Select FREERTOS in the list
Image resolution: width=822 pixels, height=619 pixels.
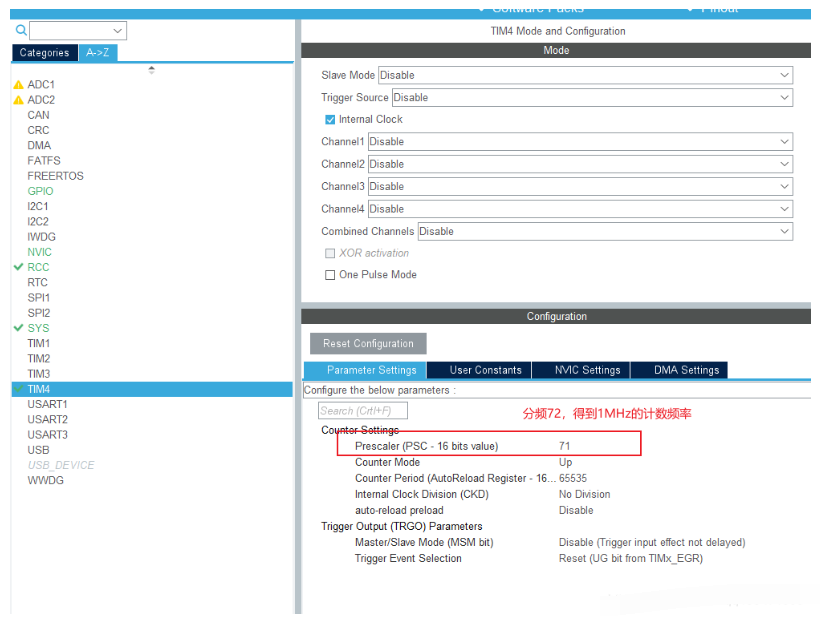[x=56, y=176]
